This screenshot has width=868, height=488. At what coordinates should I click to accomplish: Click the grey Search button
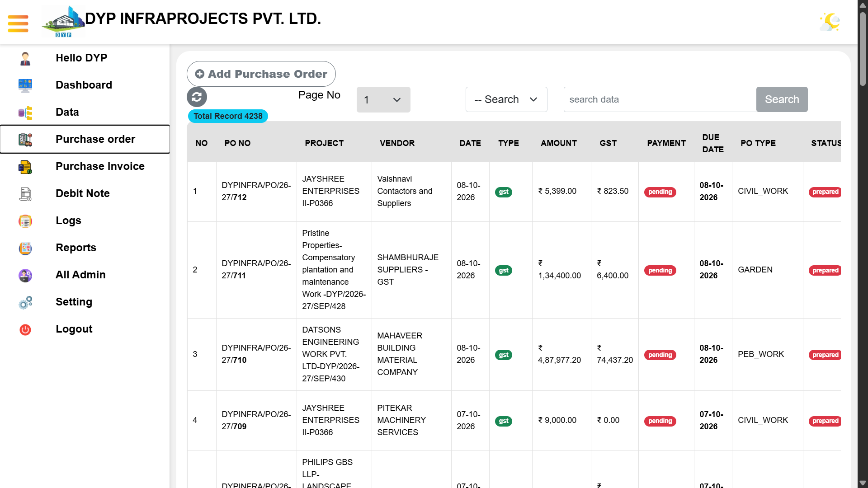click(x=782, y=99)
